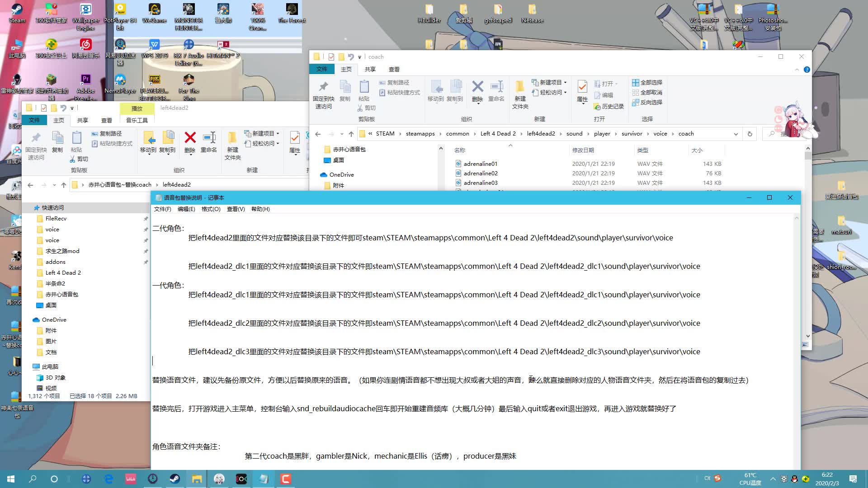868x488 pixels.
Task: Collapse ribbon chevron in coach window
Action: click(x=797, y=70)
